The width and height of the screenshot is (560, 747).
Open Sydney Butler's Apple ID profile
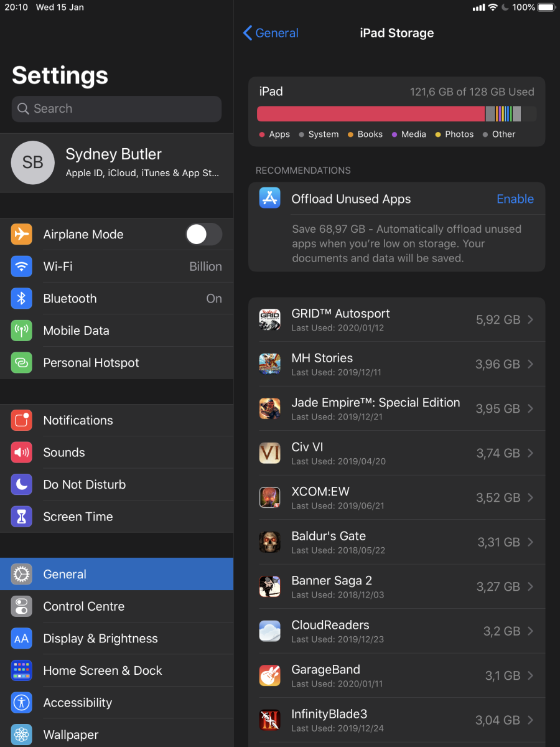click(x=116, y=163)
